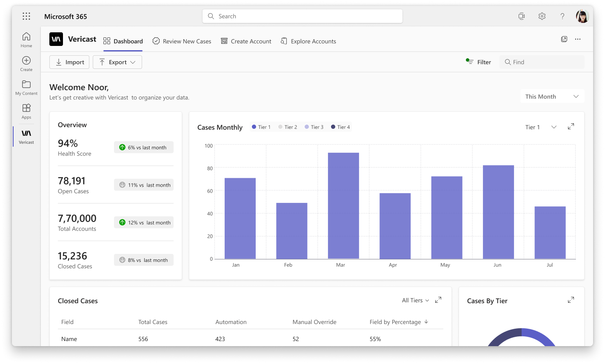The image size is (605, 364).
Task: Click the 6% vs last month badge
Action: [x=144, y=147]
